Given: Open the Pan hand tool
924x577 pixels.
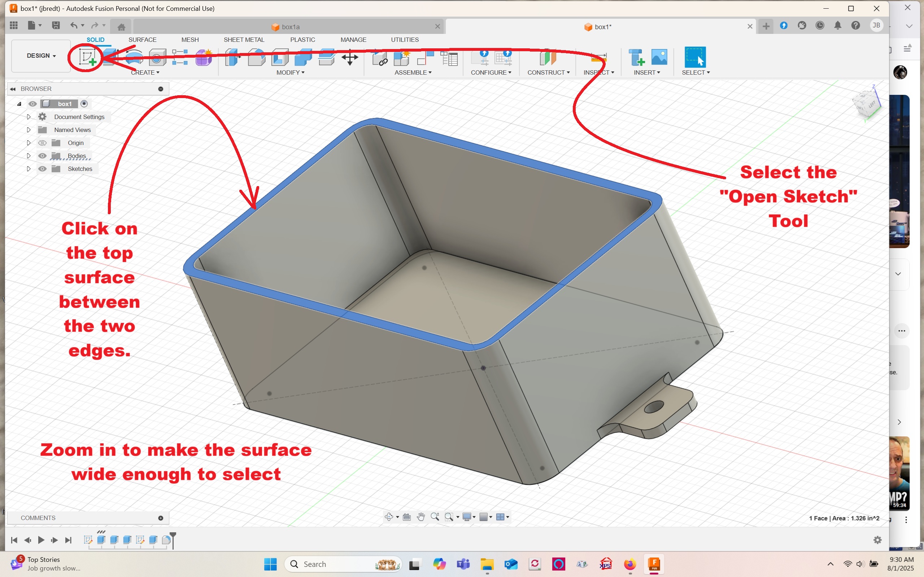Looking at the screenshot, I should point(421,517).
